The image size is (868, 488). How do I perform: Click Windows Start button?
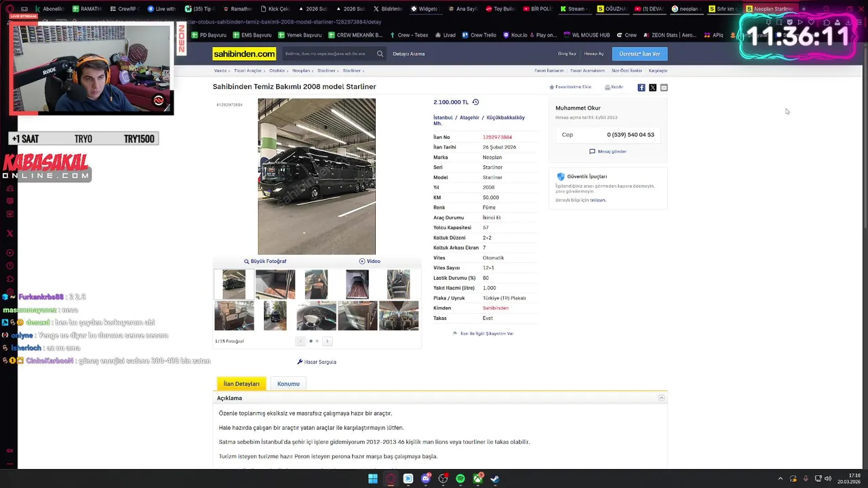[372, 479]
